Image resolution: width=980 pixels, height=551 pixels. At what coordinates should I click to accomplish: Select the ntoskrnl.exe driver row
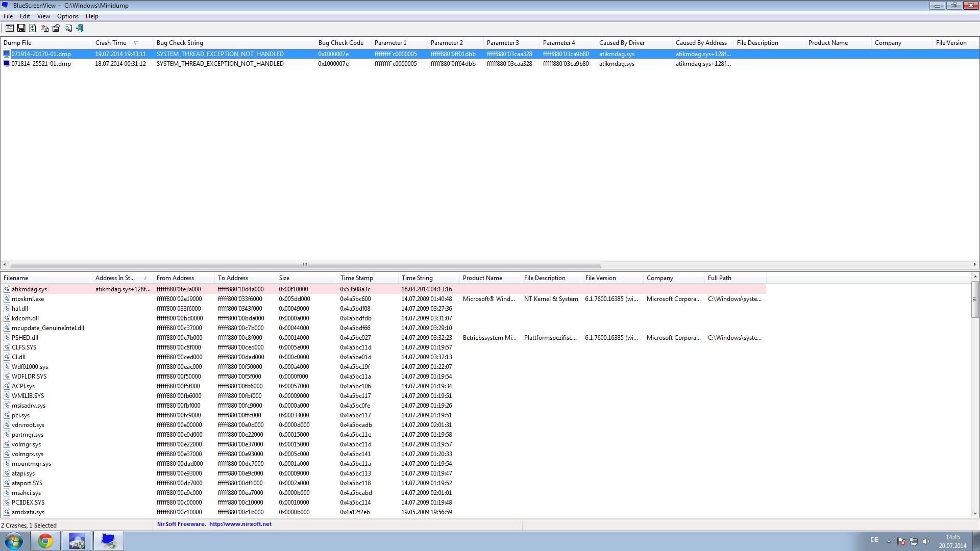pyautogui.click(x=28, y=299)
